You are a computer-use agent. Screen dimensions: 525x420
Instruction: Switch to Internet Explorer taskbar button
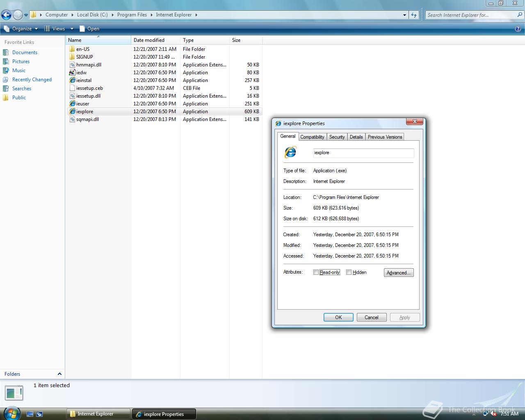(x=98, y=414)
